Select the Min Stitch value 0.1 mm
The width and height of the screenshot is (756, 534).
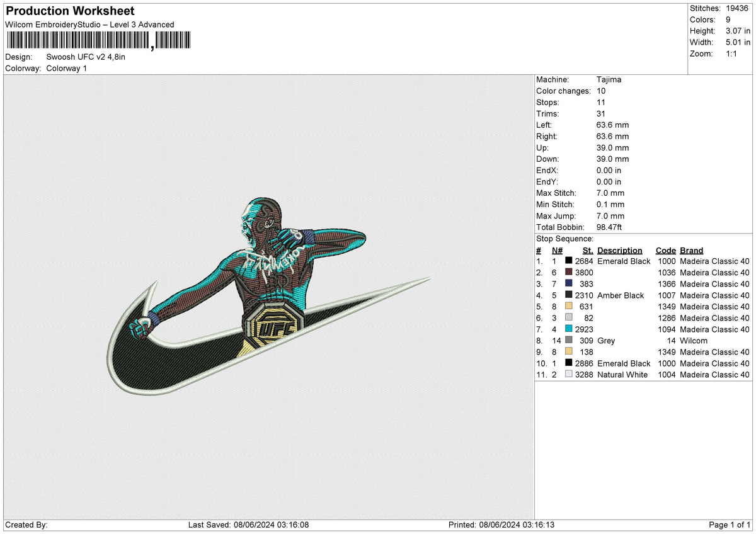pos(610,205)
